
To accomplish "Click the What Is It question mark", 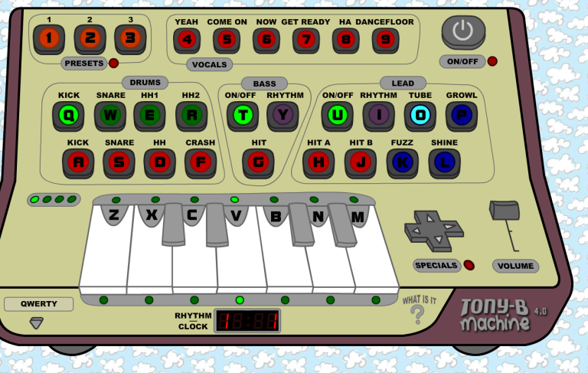I will pyautogui.click(x=417, y=314).
